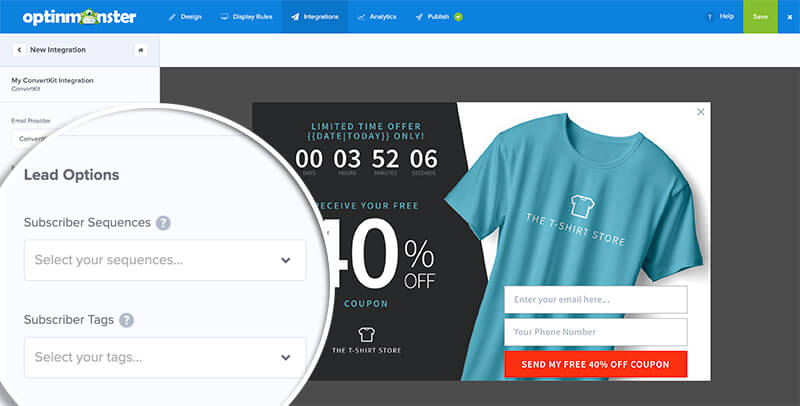The image size is (800, 406).
Task: Expand the Select your tags dropdown
Action: tap(165, 358)
